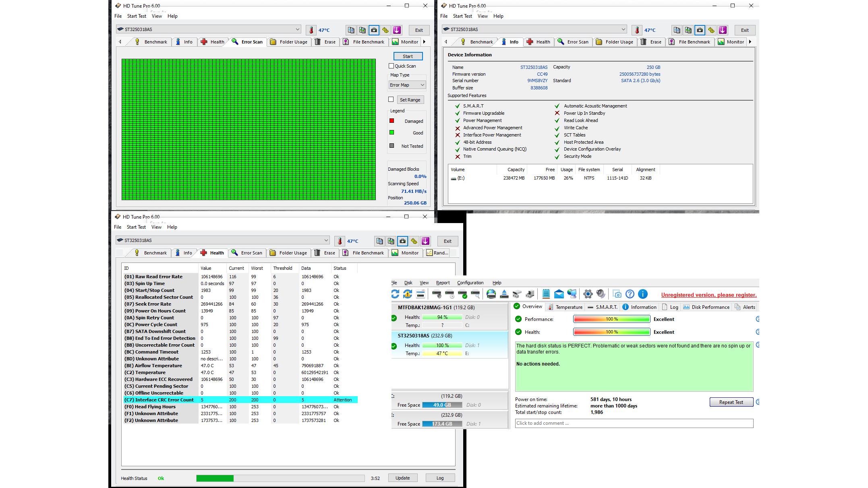Click the thermometer icon in HD Tune Health window
868x488 pixels.
[340, 241]
